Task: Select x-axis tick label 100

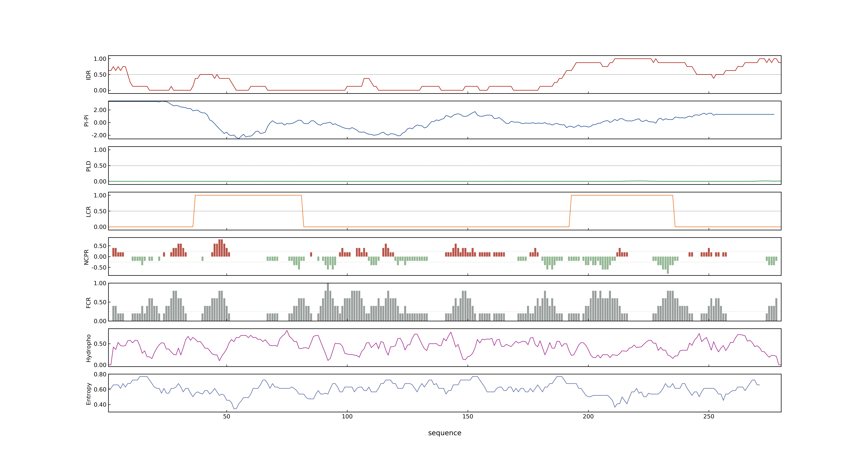Action: 347,416
